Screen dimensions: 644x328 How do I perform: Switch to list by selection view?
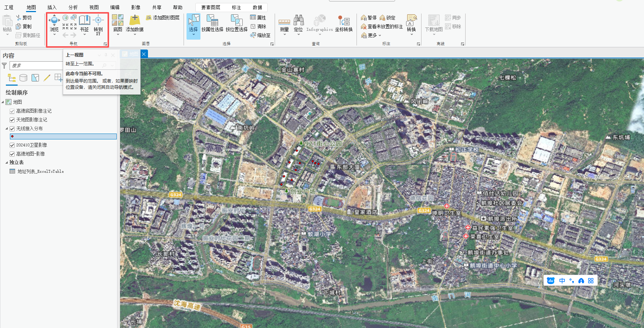coord(35,78)
